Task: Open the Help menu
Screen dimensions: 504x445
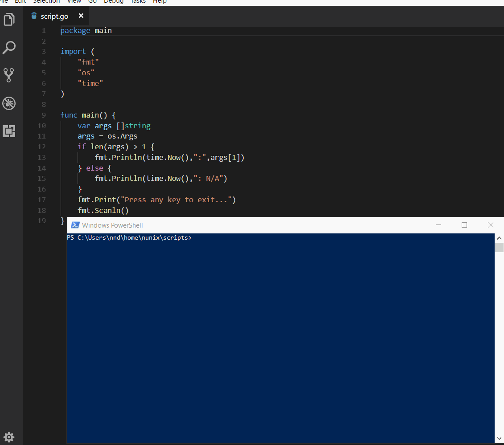Action: [160, 2]
